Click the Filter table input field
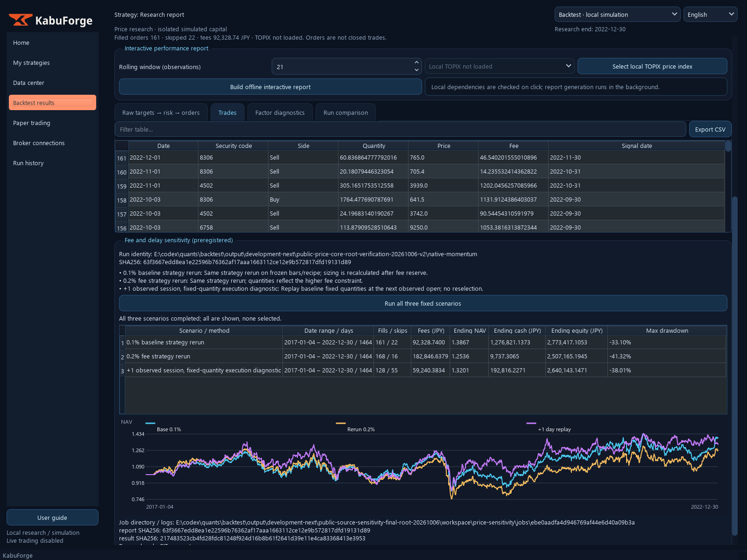 point(401,129)
